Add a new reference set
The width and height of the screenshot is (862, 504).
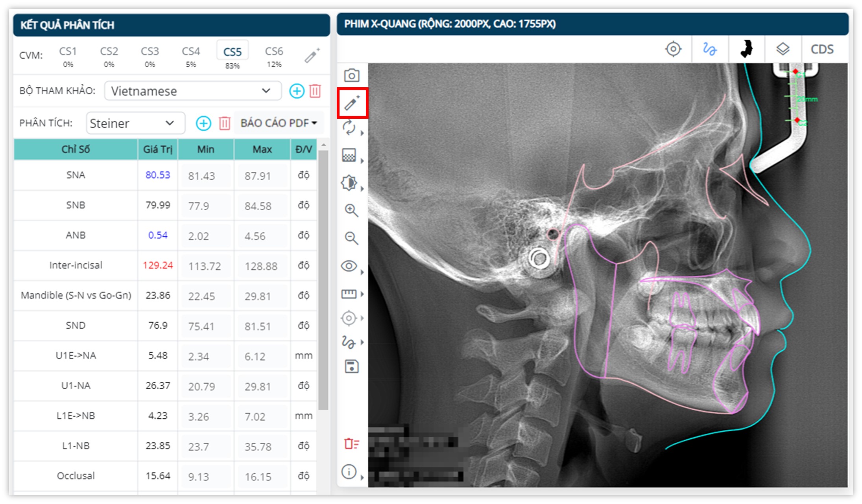(297, 91)
